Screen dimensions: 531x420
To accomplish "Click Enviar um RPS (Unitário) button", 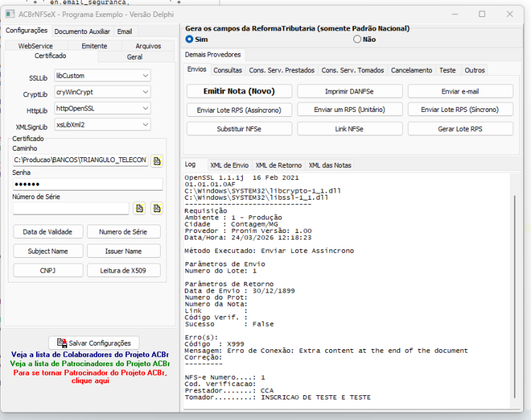I will tap(350, 110).
